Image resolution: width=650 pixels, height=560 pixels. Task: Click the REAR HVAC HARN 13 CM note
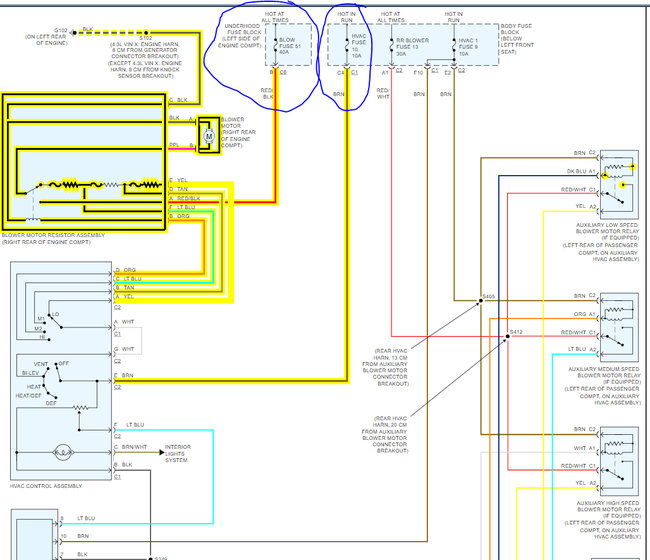(385, 367)
